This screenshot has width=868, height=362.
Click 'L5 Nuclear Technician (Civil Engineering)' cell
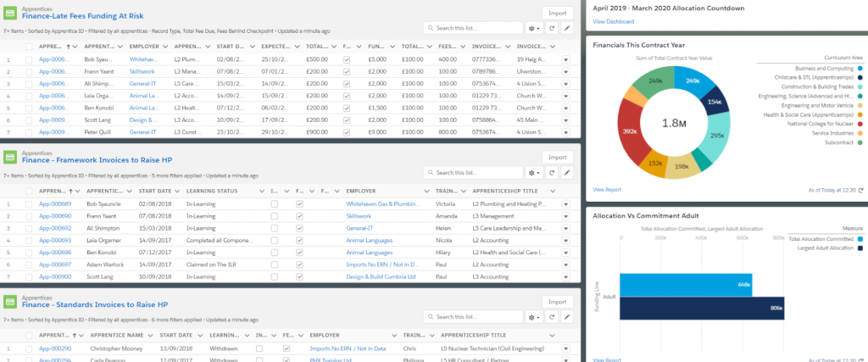[492, 348]
